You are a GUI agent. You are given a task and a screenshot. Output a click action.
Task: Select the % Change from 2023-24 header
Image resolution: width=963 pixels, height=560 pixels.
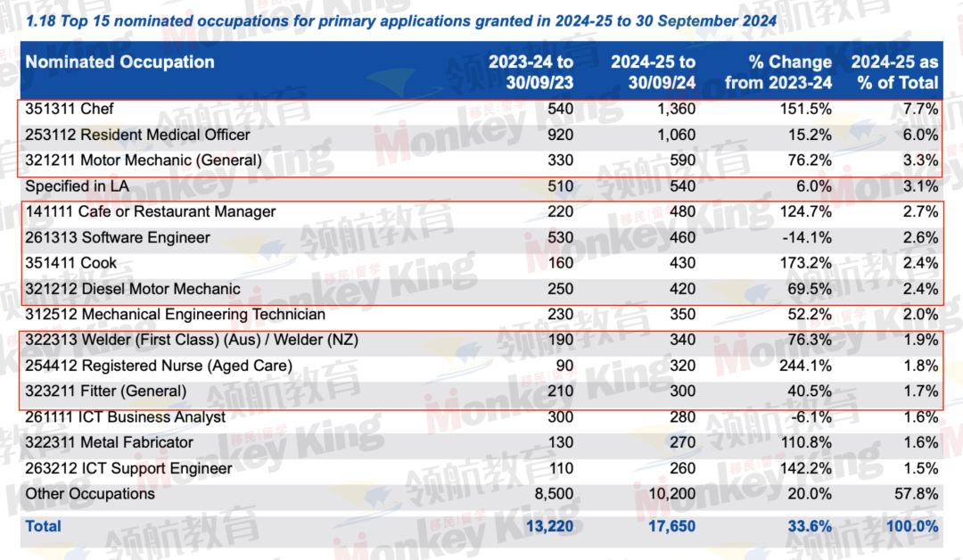click(x=778, y=72)
